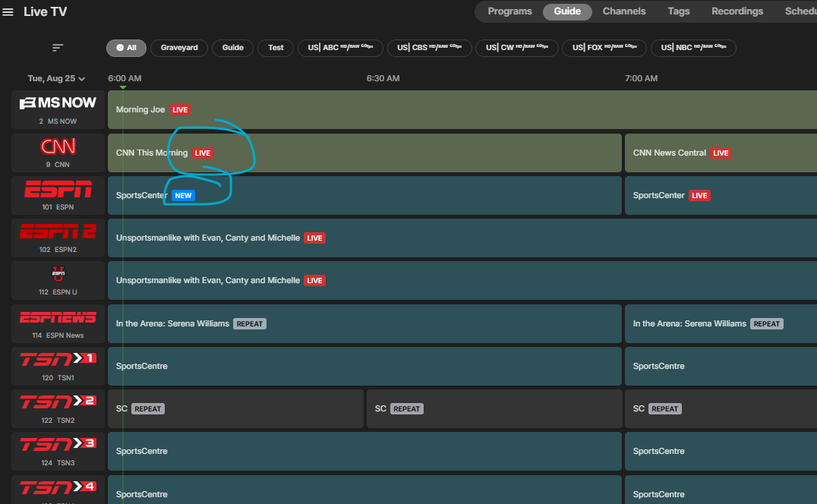The image size is (817, 504).
Task: Open the Morning Joe program on MS NOW
Action: (462, 109)
